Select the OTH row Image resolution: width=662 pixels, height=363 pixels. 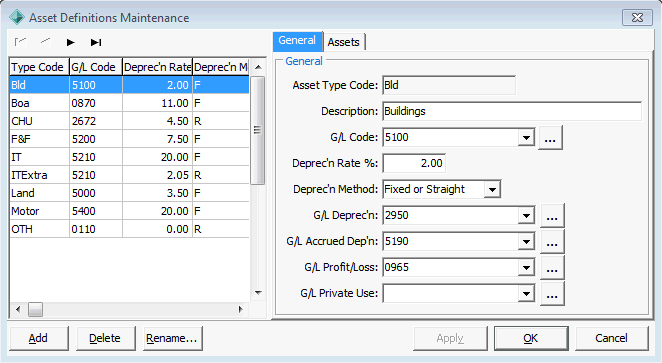point(129,229)
